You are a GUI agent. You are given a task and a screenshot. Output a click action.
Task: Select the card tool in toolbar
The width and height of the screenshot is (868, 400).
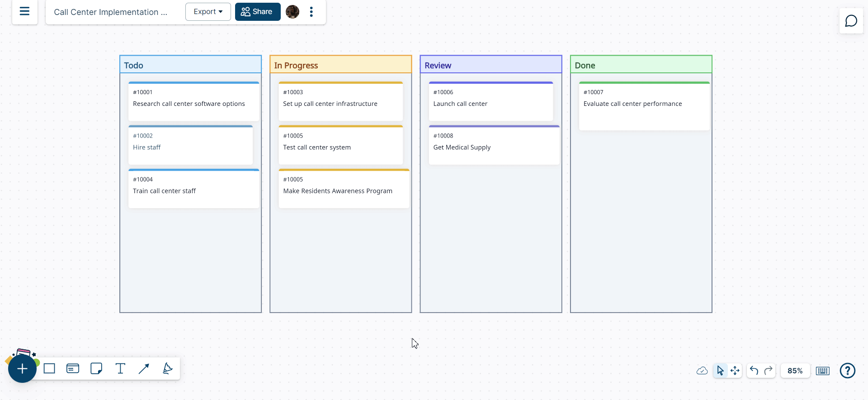click(73, 369)
